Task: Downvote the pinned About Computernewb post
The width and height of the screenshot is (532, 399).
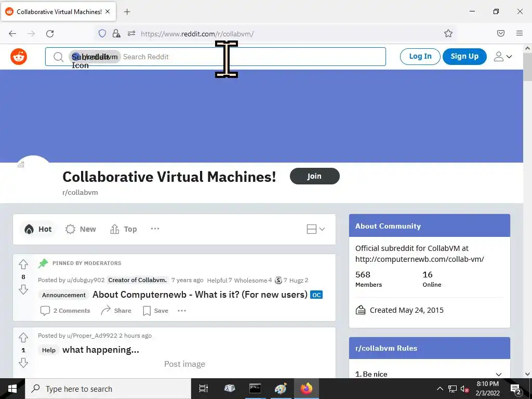Action: tap(23, 289)
